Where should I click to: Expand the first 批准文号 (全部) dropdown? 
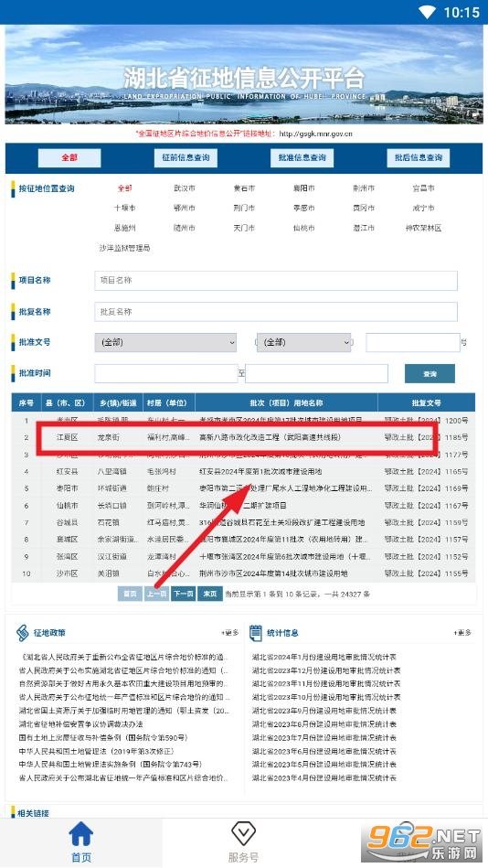(x=165, y=343)
